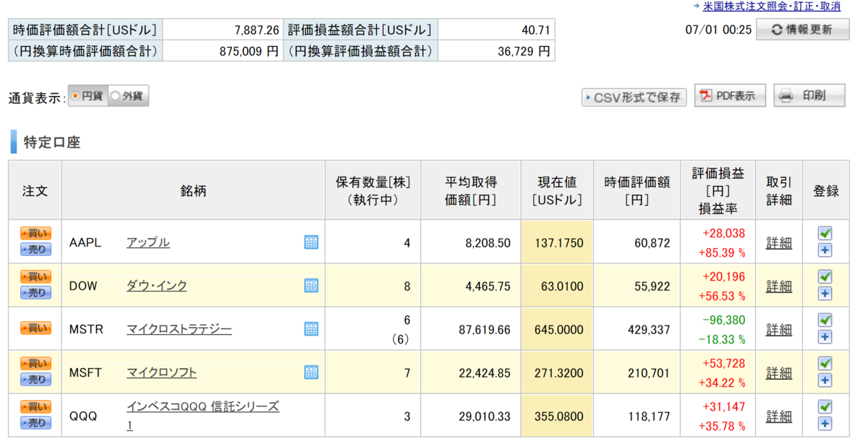Sell AAPL with the 売り button
The height and width of the screenshot is (447, 868).
coord(35,250)
